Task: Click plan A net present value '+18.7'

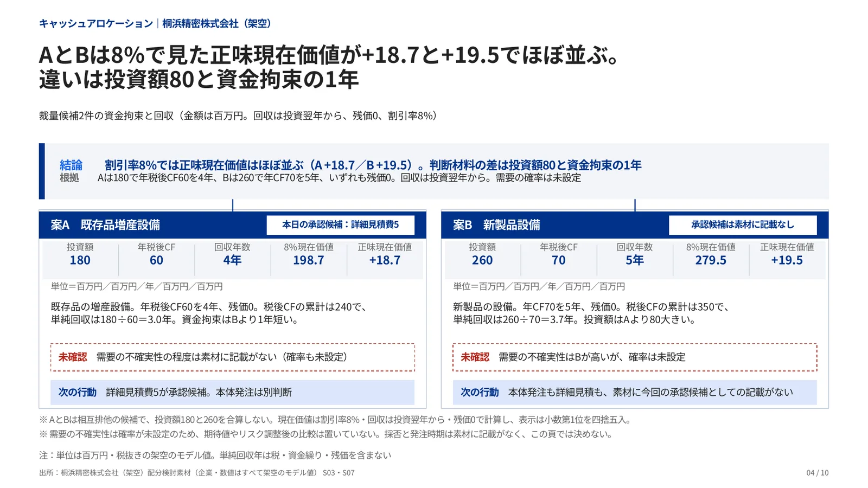Action: click(385, 260)
